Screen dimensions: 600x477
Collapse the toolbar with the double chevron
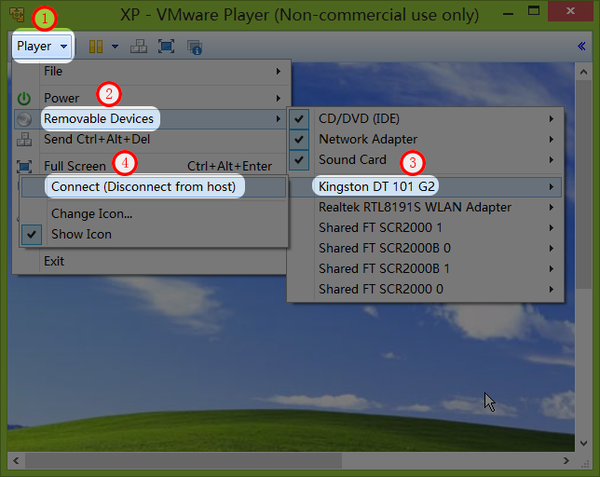tap(581, 46)
